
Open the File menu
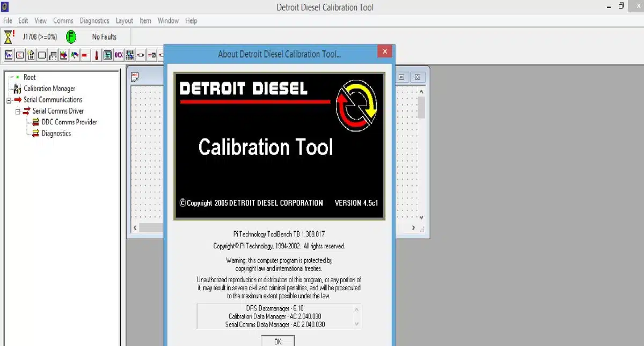click(8, 21)
